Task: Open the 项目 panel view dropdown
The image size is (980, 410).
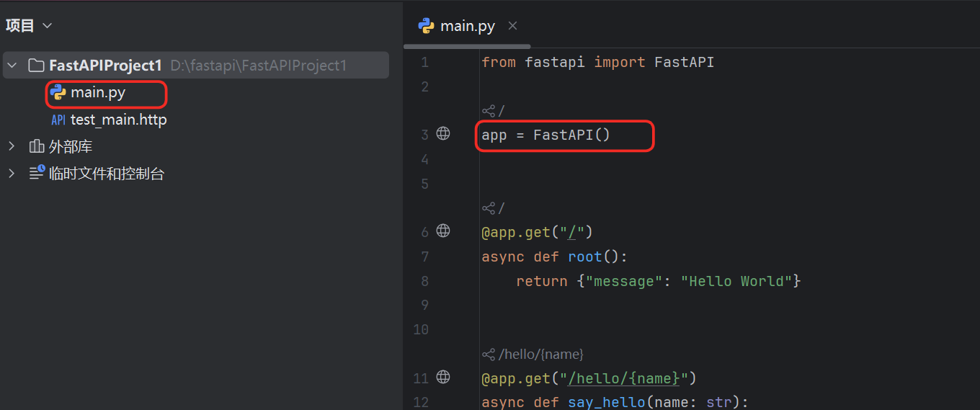Action: (x=48, y=26)
